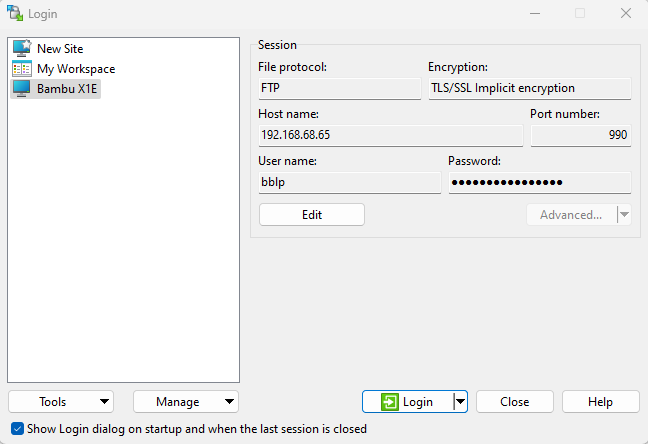Image resolution: width=648 pixels, height=444 pixels.
Task: Click the green Login arrow icon
Action: pyautogui.click(x=391, y=402)
